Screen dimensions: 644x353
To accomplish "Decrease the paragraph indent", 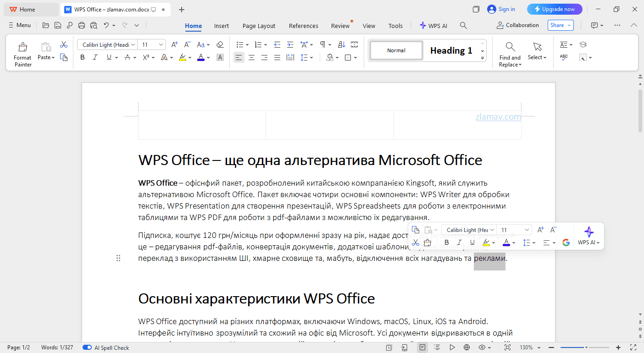I will [x=277, y=44].
